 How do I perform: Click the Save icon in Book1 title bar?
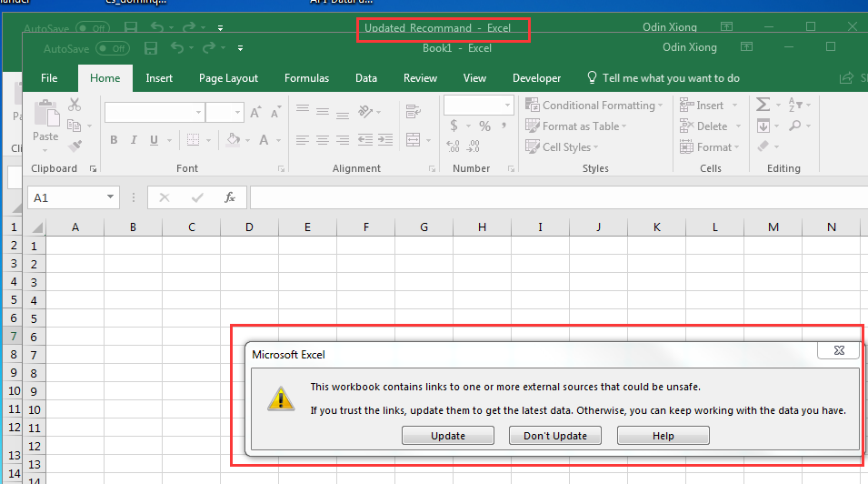[x=151, y=48]
